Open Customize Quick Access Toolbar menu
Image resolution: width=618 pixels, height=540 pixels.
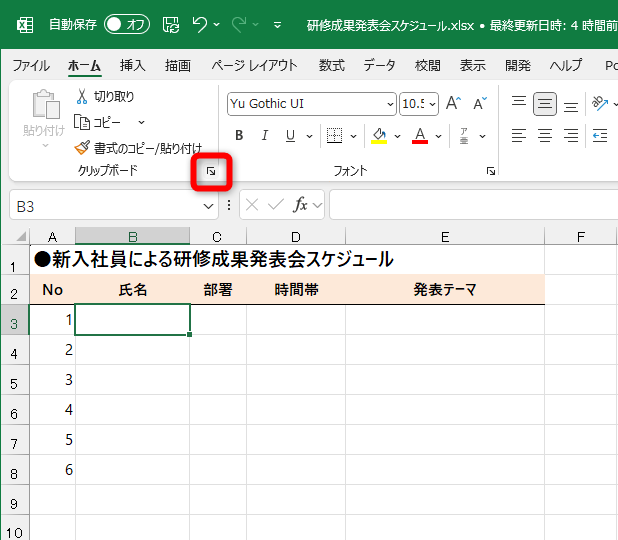[x=277, y=25]
